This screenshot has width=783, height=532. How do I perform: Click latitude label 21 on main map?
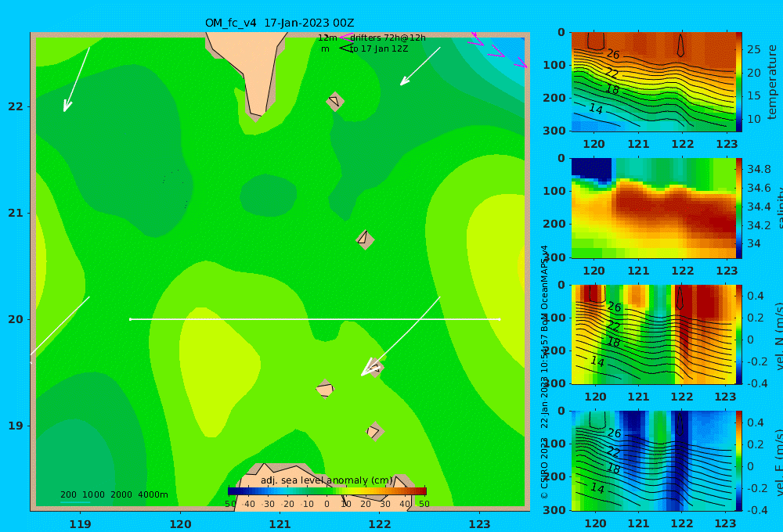16,213
